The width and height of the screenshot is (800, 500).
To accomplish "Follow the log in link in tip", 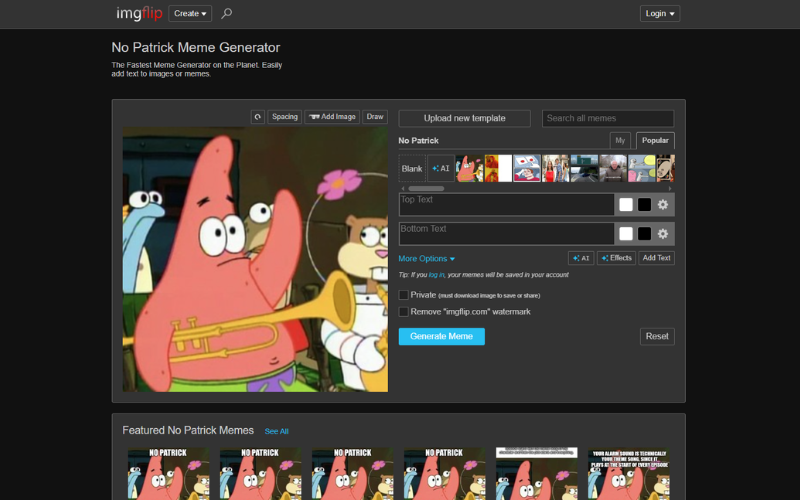I will [x=436, y=274].
